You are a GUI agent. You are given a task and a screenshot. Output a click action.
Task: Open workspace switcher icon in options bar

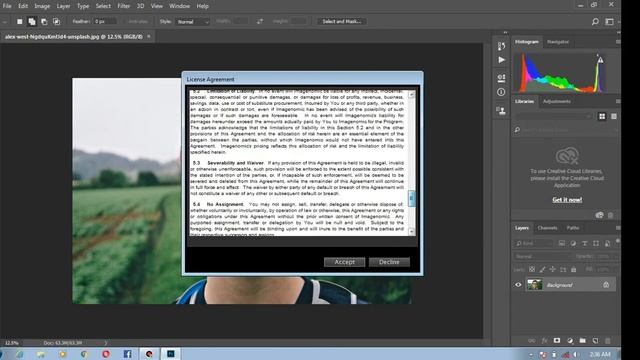(x=609, y=22)
